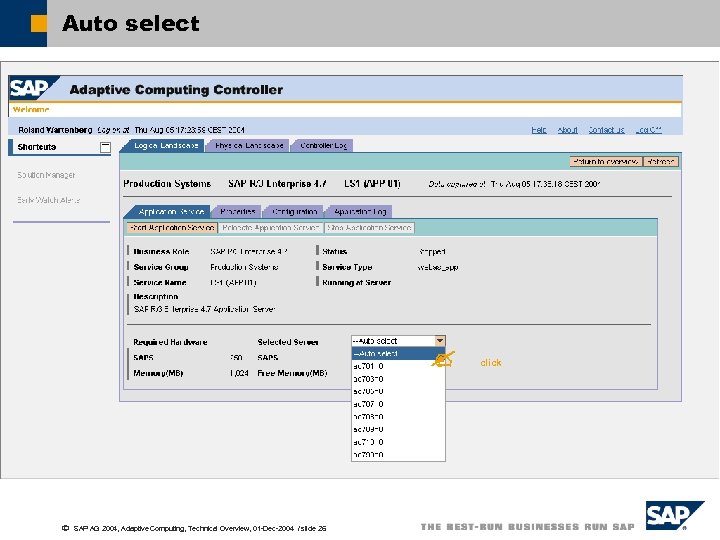Screen dimensions: 720x540
Task: Switch to the Physical Landscape tab
Action: click(249, 146)
